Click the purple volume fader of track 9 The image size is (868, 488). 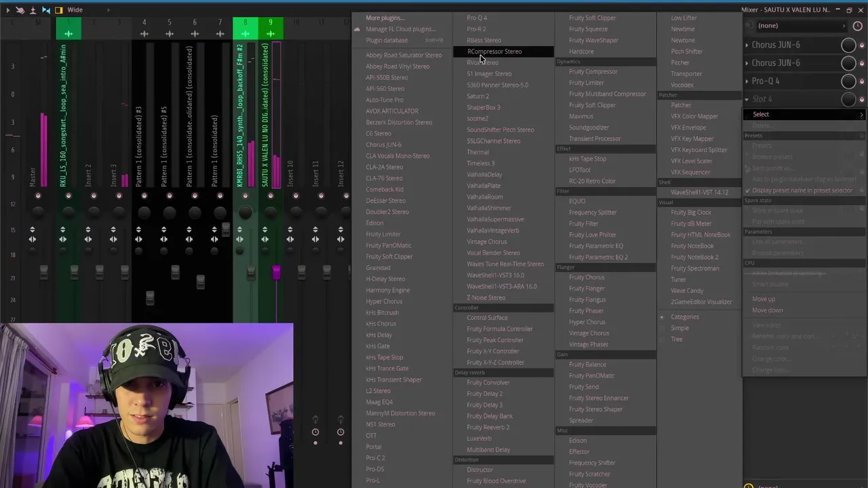point(276,272)
